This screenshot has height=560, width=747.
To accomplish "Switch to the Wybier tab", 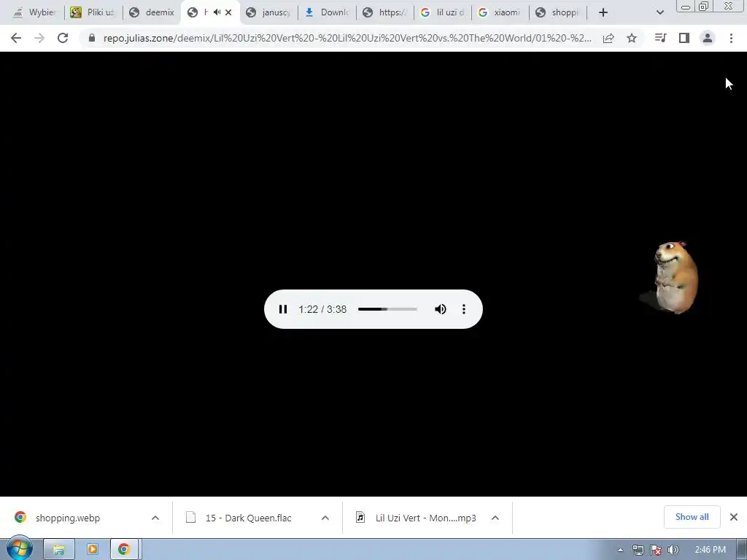I will point(35,12).
